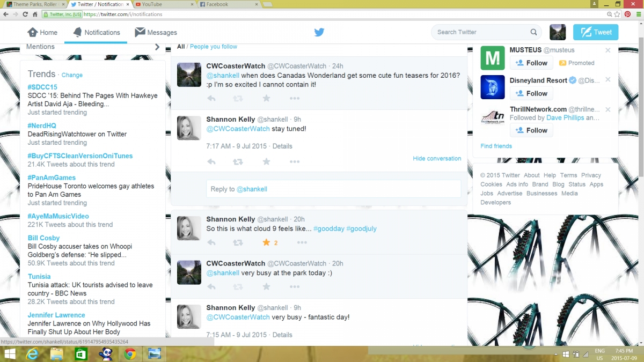Open the Jennifer Lawrence trend

pyautogui.click(x=56, y=315)
